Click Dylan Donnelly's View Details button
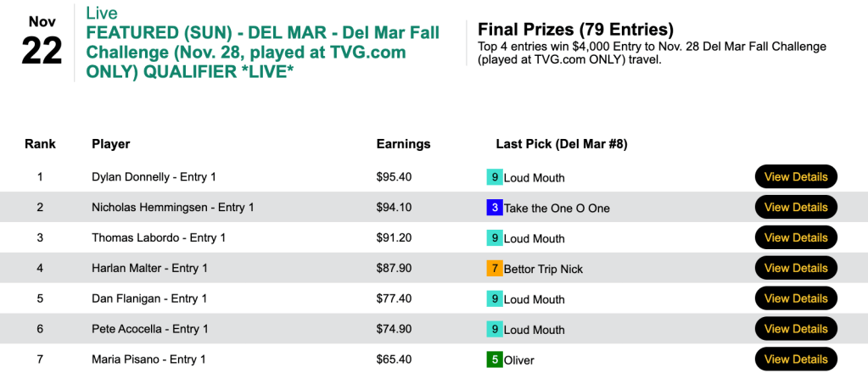The width and height of the screenshot is (868, 373). [x=795, y=177]
